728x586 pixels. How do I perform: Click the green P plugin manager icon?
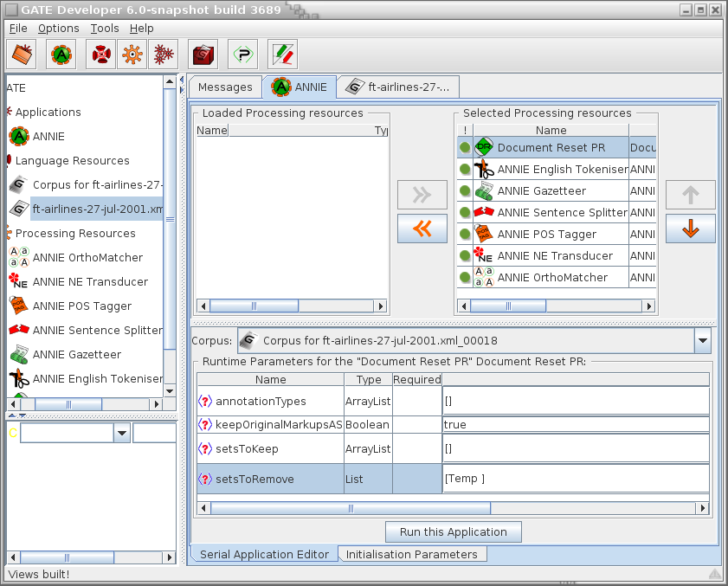coord(243,55)
